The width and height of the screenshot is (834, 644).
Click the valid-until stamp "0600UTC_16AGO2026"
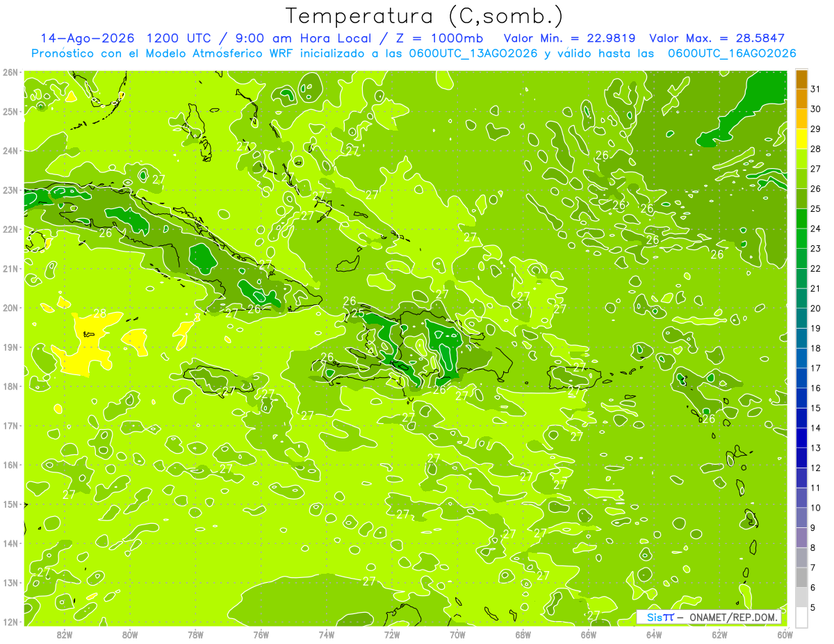[732, 53]
